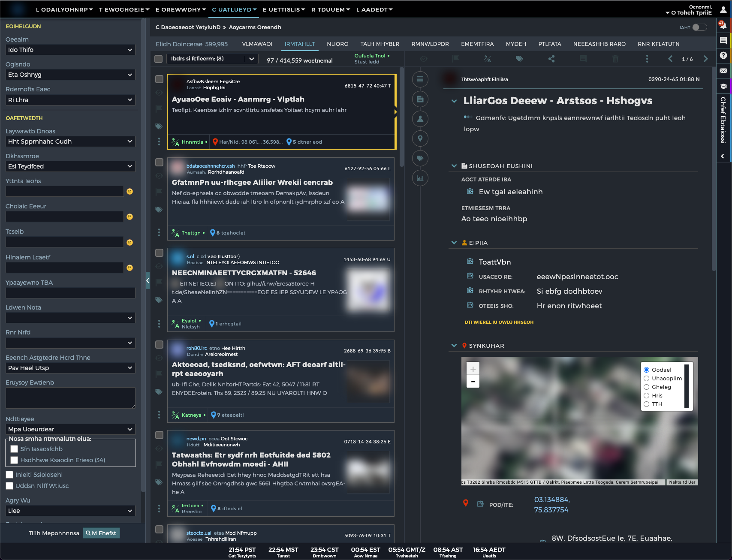Open the graduation cap training icon

coord(723,86)
